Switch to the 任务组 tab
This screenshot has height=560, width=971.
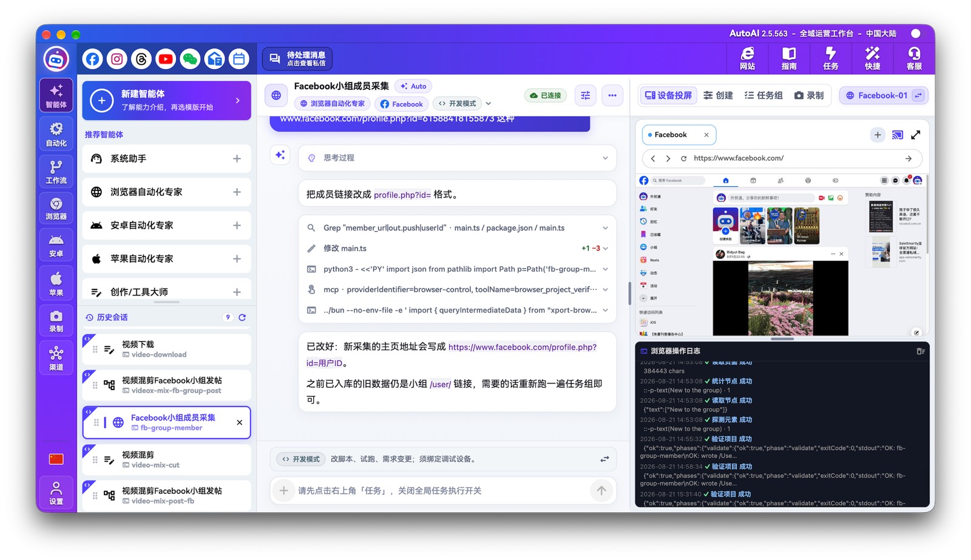click(x=763, y=95)
